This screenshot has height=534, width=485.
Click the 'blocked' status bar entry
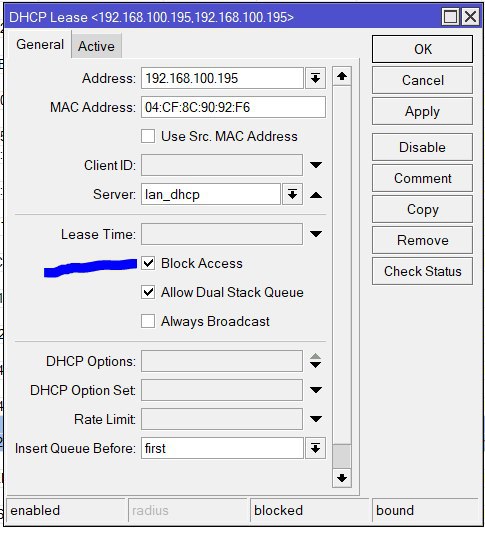pyautogui.click(x=310, y=510)
